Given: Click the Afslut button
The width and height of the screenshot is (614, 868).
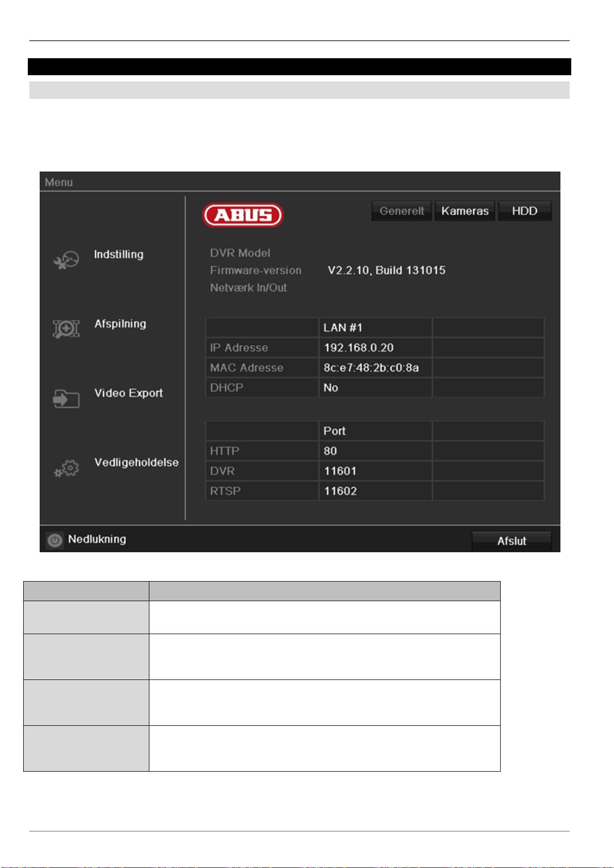Looking at the screenshot, I should pyautogui.click(x=511, y=541).
